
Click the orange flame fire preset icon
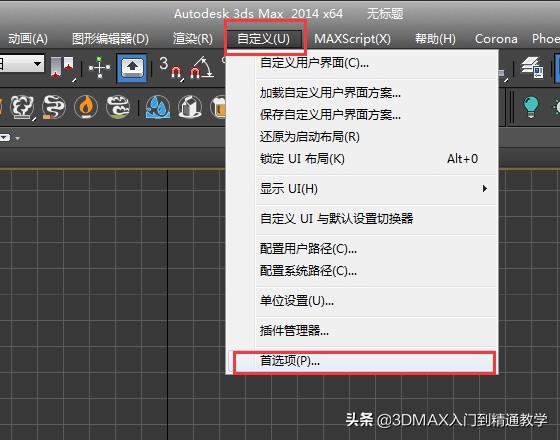[x=86, y=107]
